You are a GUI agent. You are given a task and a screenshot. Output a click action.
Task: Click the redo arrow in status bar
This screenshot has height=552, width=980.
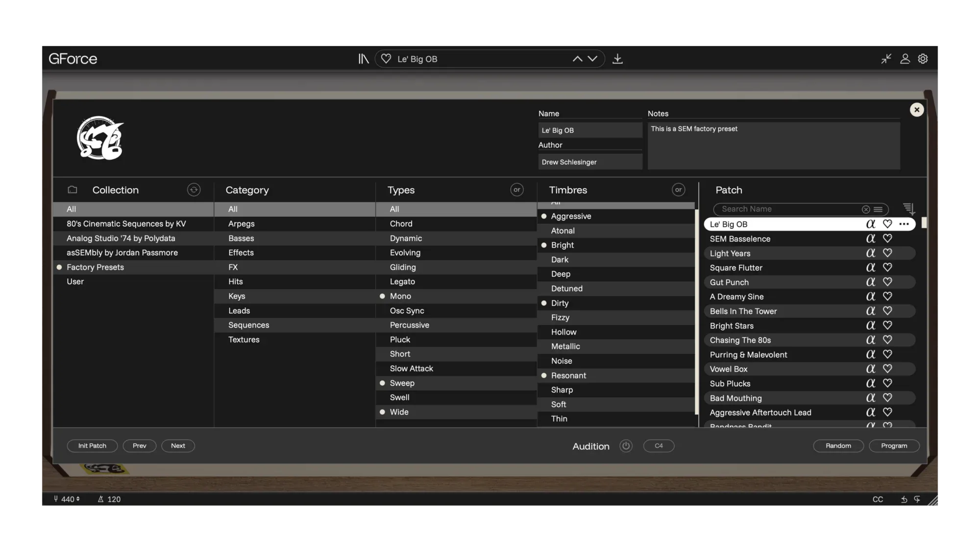917,499
